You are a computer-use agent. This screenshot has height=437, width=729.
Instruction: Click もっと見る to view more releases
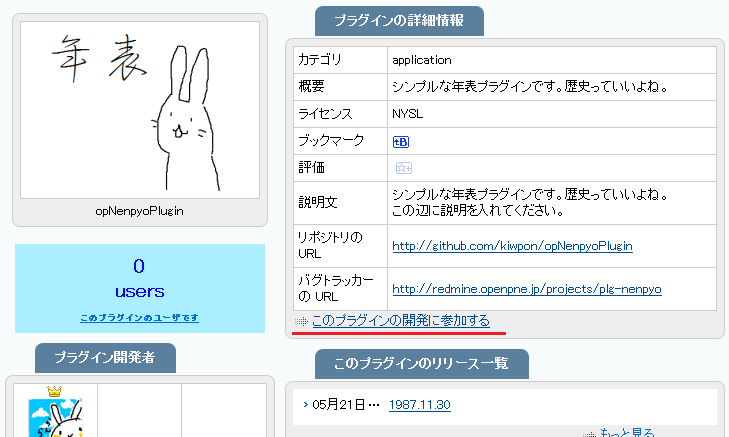[627, 432]
